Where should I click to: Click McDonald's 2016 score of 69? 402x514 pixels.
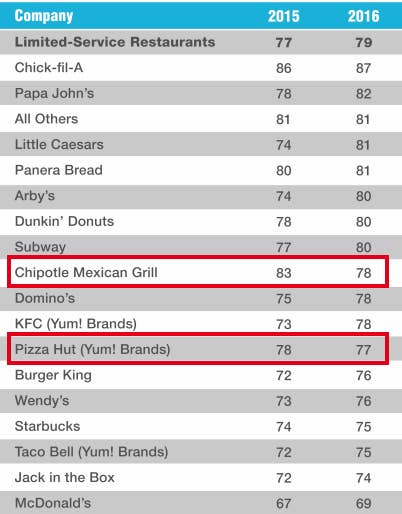coord(363,504)
